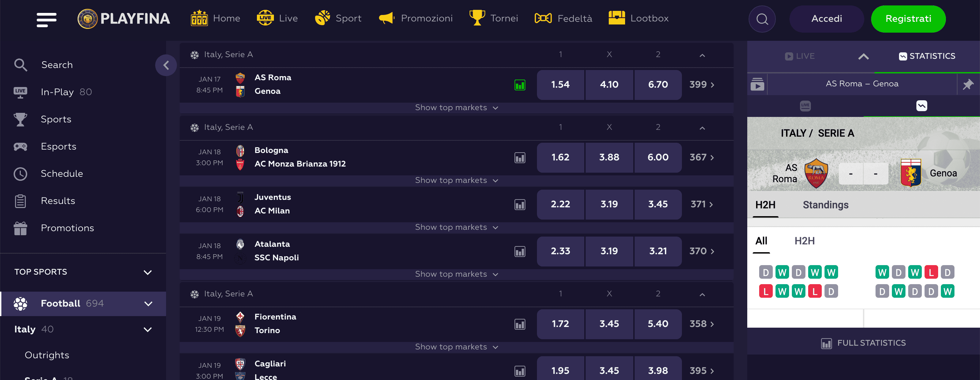Collapse the first Italy Serie A section
This screenshot has width=980, height=380.
point(702,54)
